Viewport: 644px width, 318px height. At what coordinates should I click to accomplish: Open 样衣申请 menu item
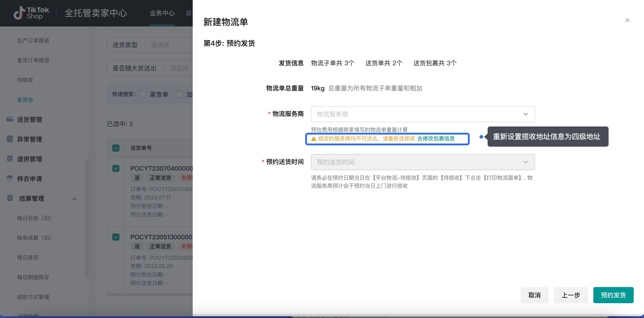tap(30, 179)
